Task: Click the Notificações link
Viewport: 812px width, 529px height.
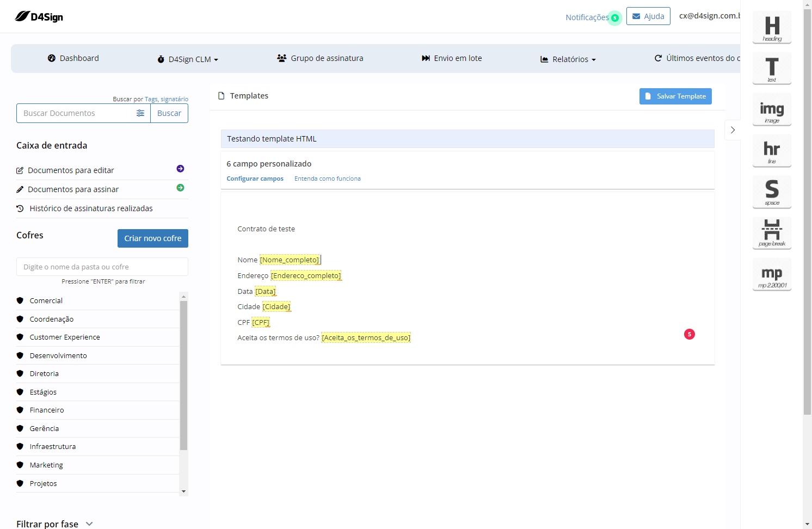Action: point(587,17)
